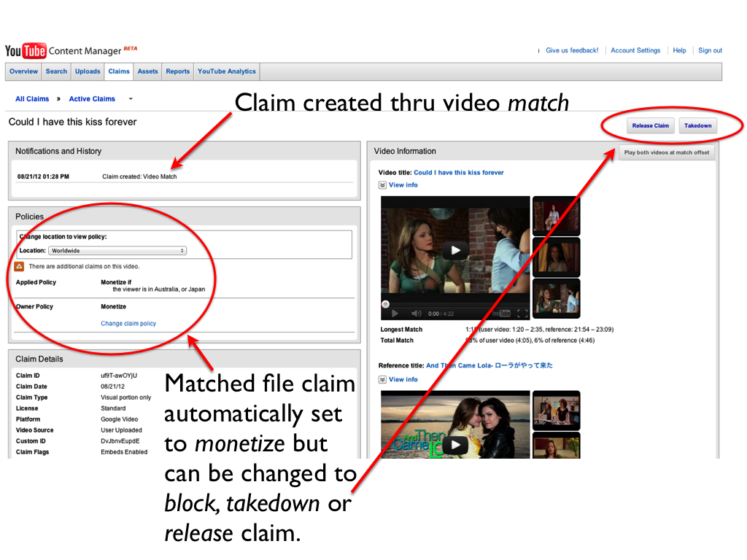747x560 pixels.
Task: Click the Google Video platform value
Action: [119, 419]
